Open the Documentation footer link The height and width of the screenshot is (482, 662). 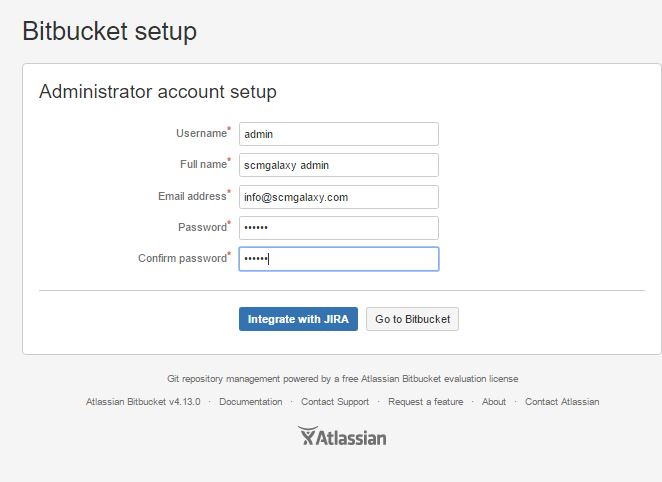tap(250, 402)
